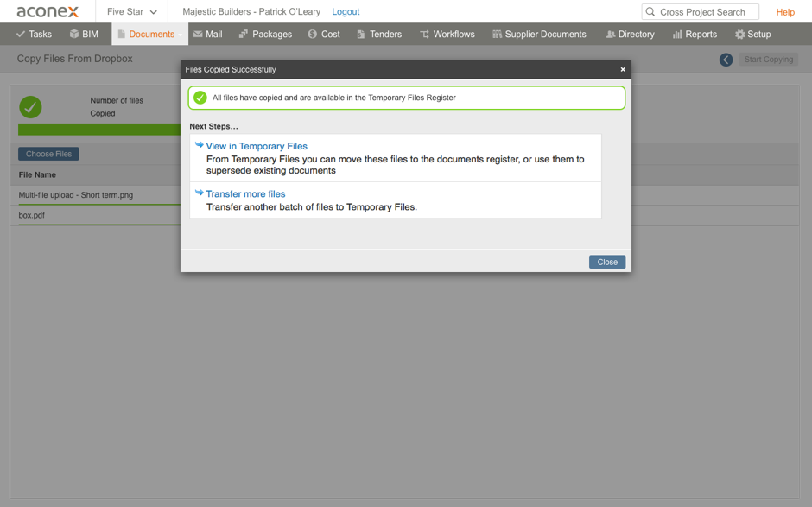Open the Packages menu

[x=266, y=35]
